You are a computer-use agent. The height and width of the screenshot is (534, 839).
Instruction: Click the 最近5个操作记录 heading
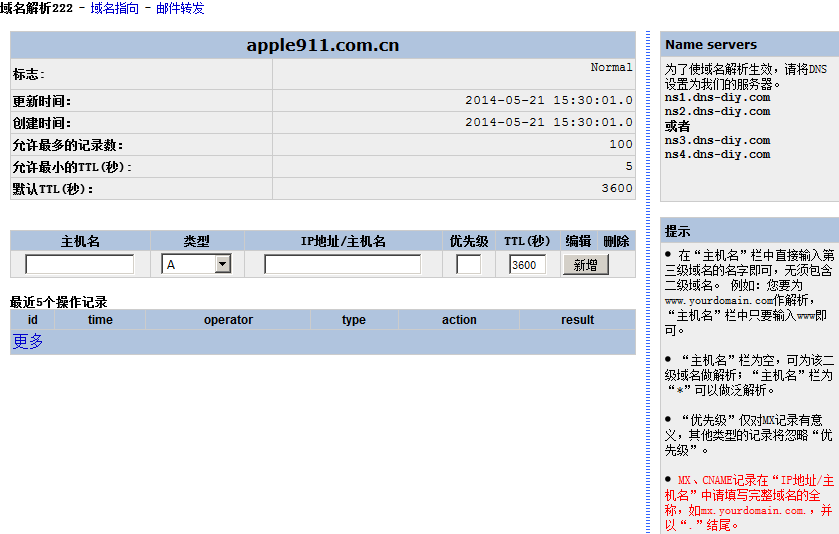[x=59, y=302]
